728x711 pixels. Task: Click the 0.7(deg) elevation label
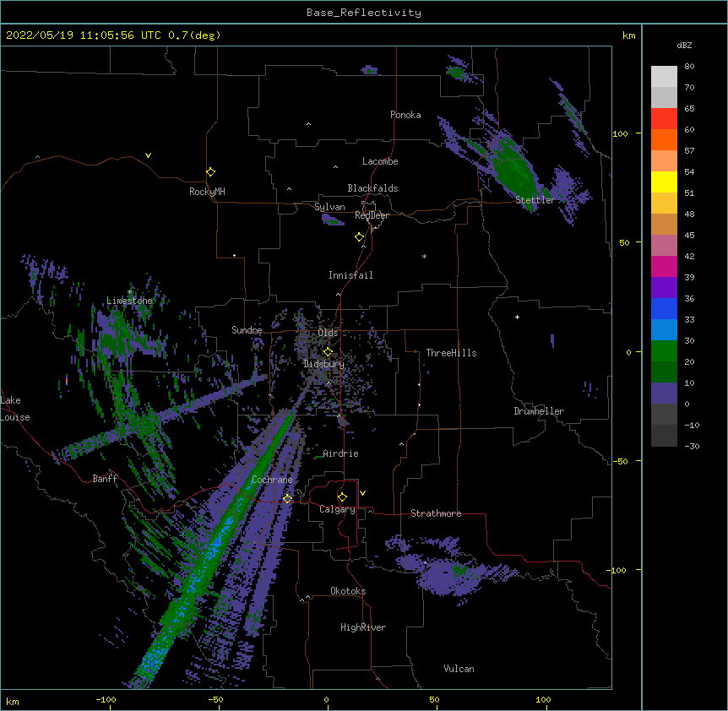point(194,35)
